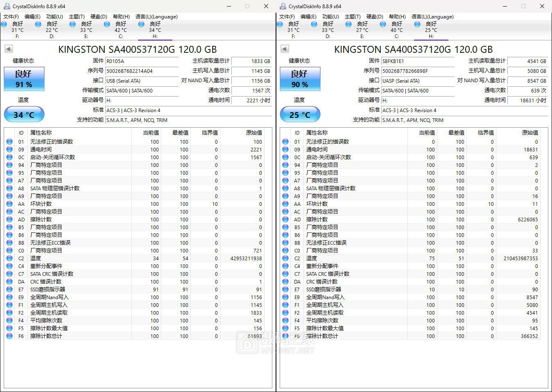Click 主机读取量总计 value 1833 GB

[251, 61]
